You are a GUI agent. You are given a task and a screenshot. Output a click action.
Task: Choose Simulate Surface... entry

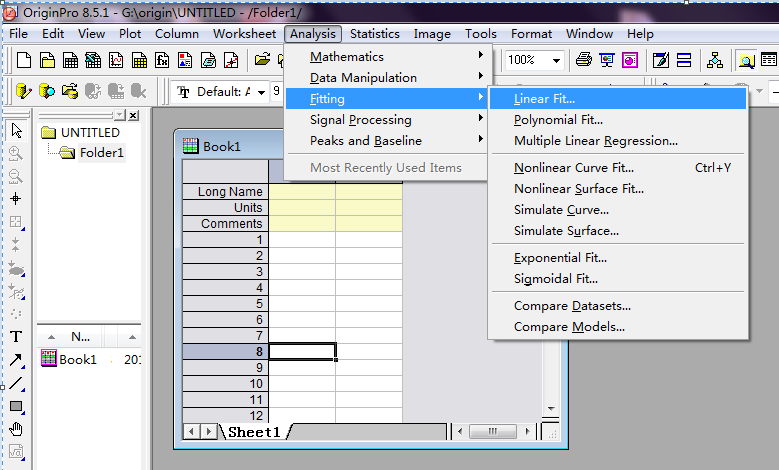[618, 231]
